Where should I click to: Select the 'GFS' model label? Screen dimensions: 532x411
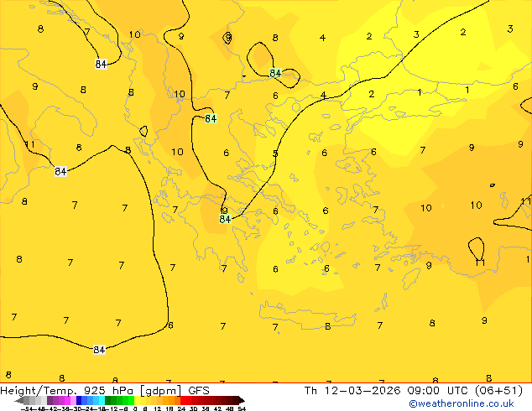pyautogui.click(x=199, y=391)
